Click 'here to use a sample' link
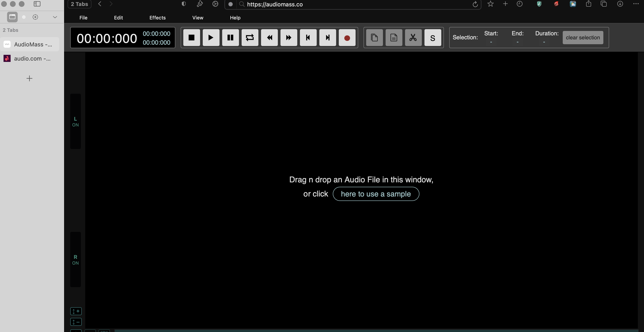The image size is (644, 332). pyautogui.click(x=376, y=194)
